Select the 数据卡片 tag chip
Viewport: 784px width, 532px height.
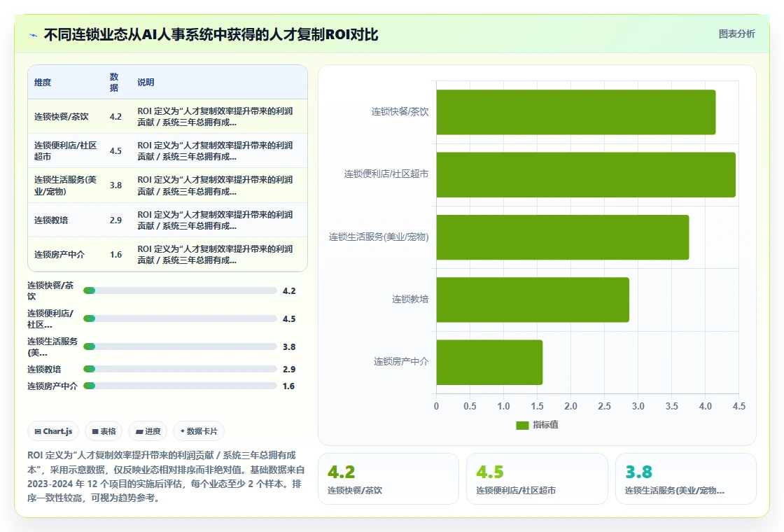pos(199,431)
